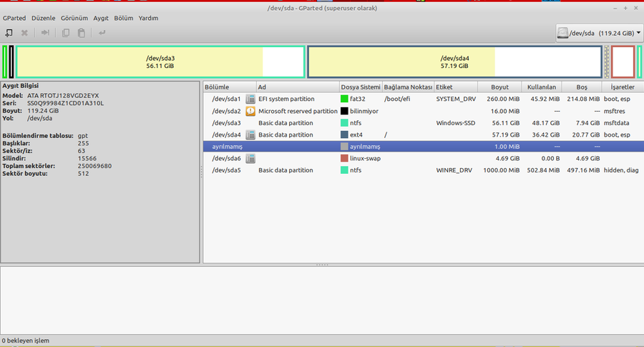Sort by the Bölümle column header
Image resolution: width=644 pixels, height=347 pixels.
click(230, 87)
